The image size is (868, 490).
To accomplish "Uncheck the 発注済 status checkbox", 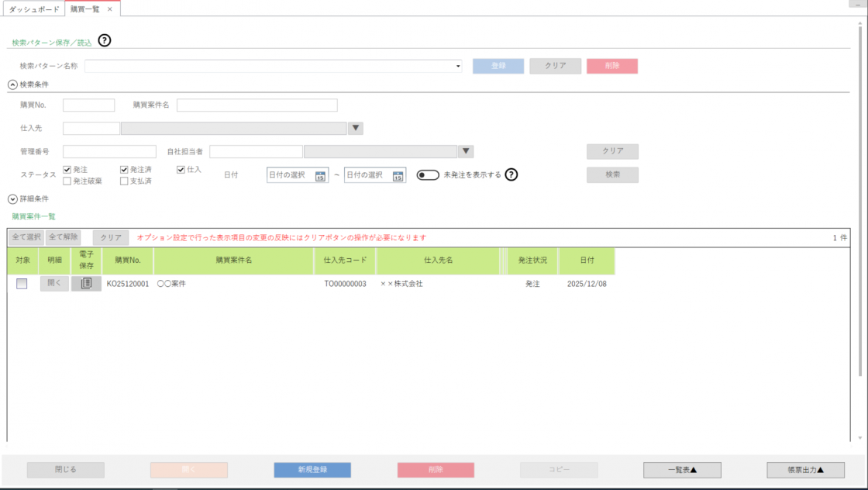I will pos(125,169).
